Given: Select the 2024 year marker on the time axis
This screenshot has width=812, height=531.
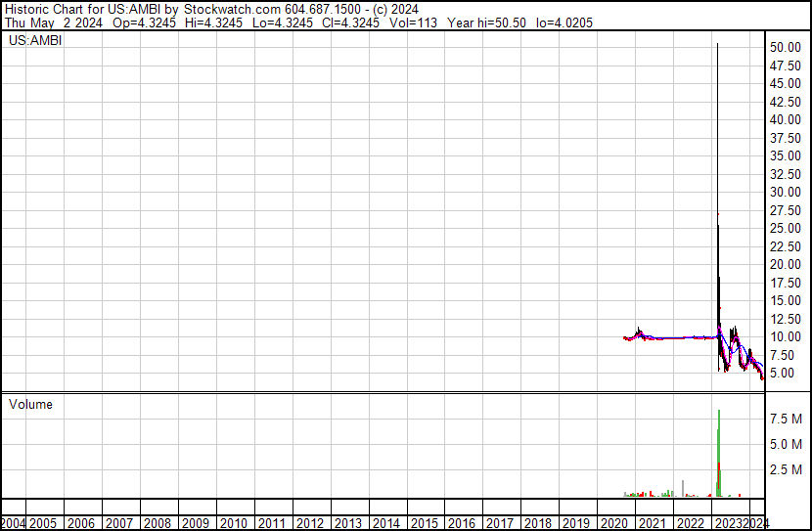Looking at the screenshot, I should tap(756, 523).
